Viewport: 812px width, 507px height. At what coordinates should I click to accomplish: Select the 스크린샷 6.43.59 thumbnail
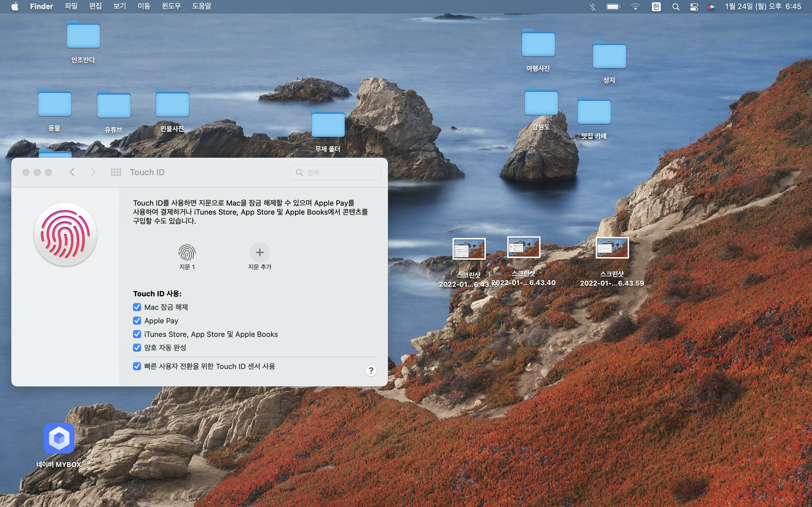612,248
